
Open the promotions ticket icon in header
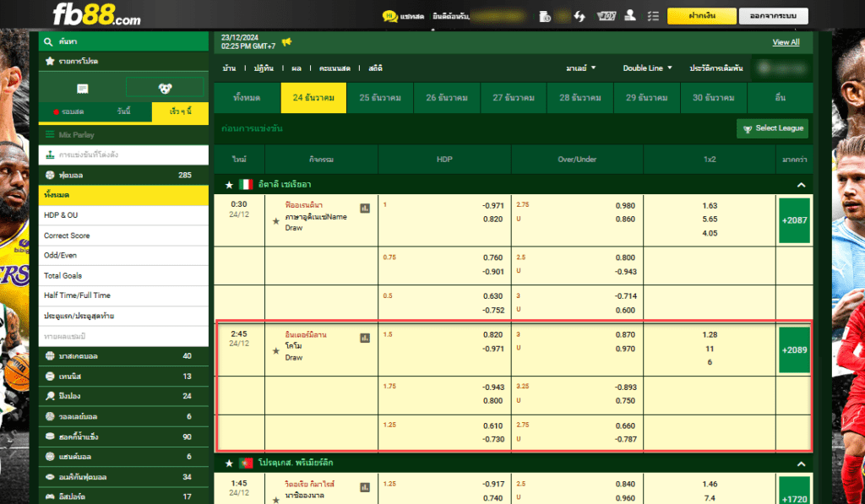point(607,16)
